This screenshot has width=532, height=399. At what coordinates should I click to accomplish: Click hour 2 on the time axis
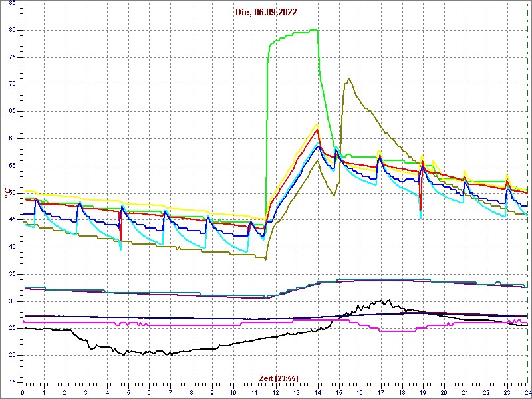65,392
